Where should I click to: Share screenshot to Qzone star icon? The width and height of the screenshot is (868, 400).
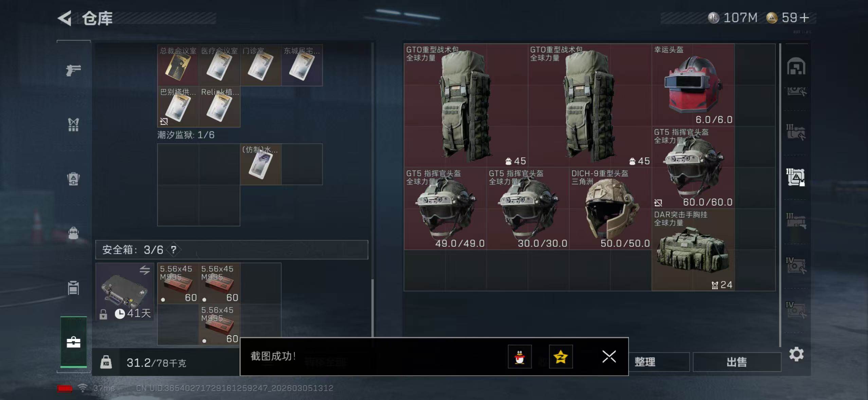pos(561,357)
